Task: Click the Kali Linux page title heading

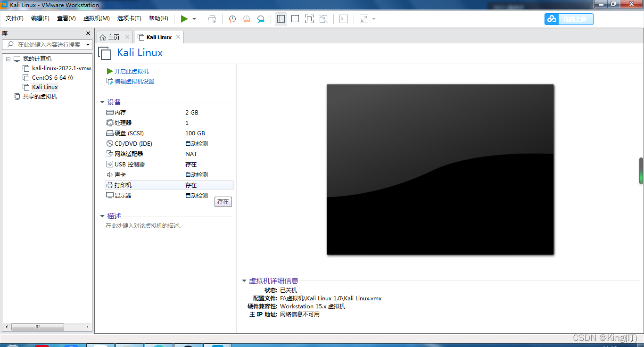Action: tap(140, 53)
